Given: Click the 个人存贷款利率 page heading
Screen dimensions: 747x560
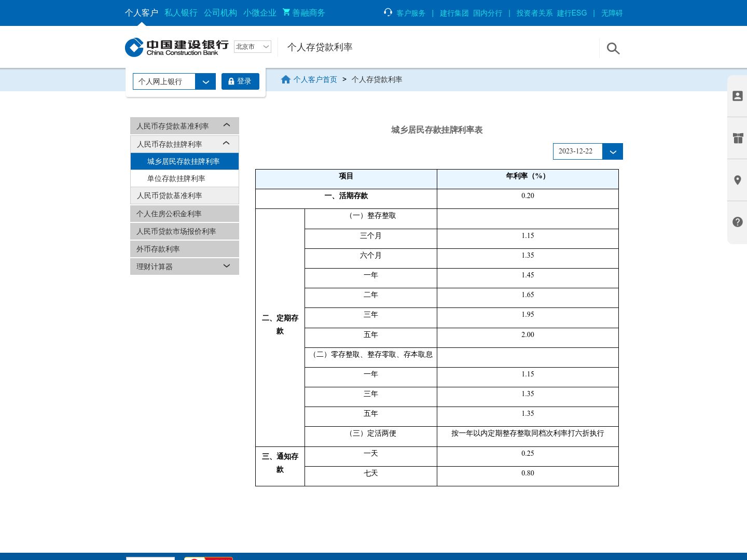Looking at the screenshot, I should coord(320,47).
